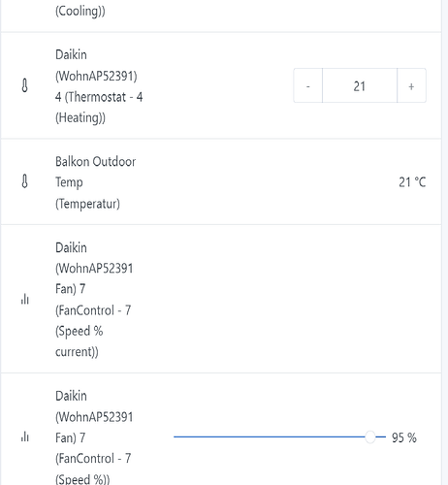
Task: Click the 95 % fan speed value
Action: point(404,437)
